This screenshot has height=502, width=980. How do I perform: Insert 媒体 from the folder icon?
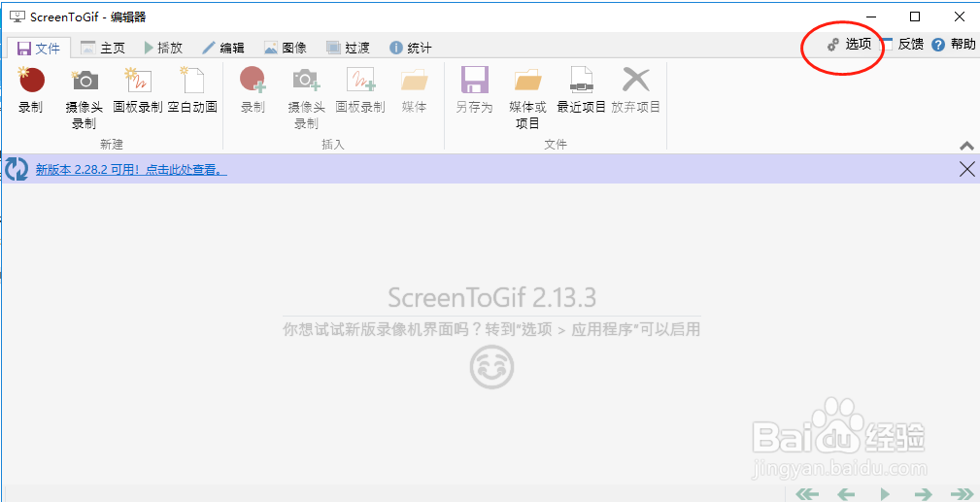414,90
